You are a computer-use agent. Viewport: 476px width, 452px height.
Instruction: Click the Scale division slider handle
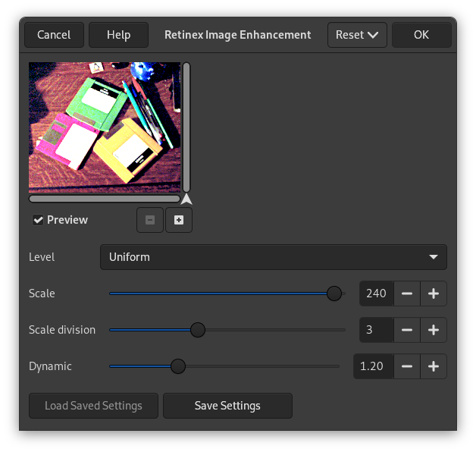[x=197, y=330]
